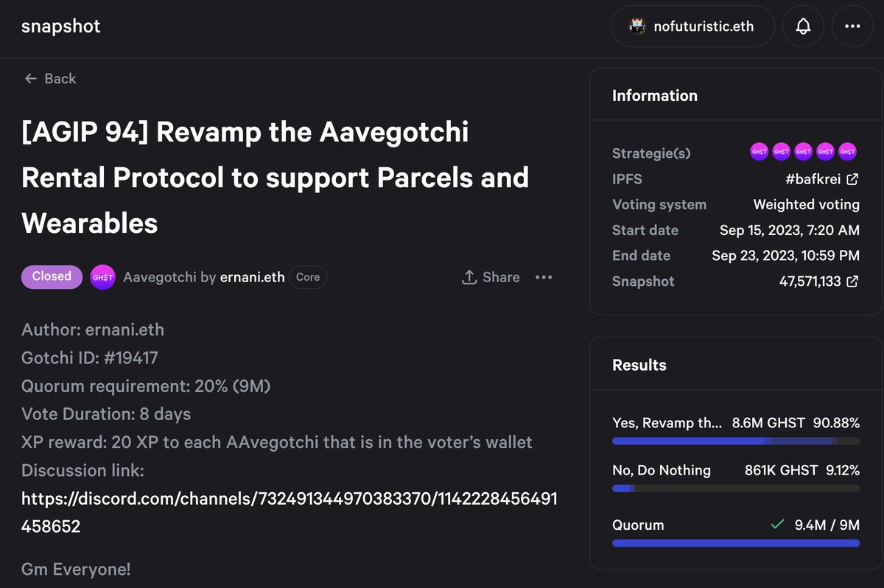Open the Discord discussion link

pyautogui.click(x=289, y=513)
